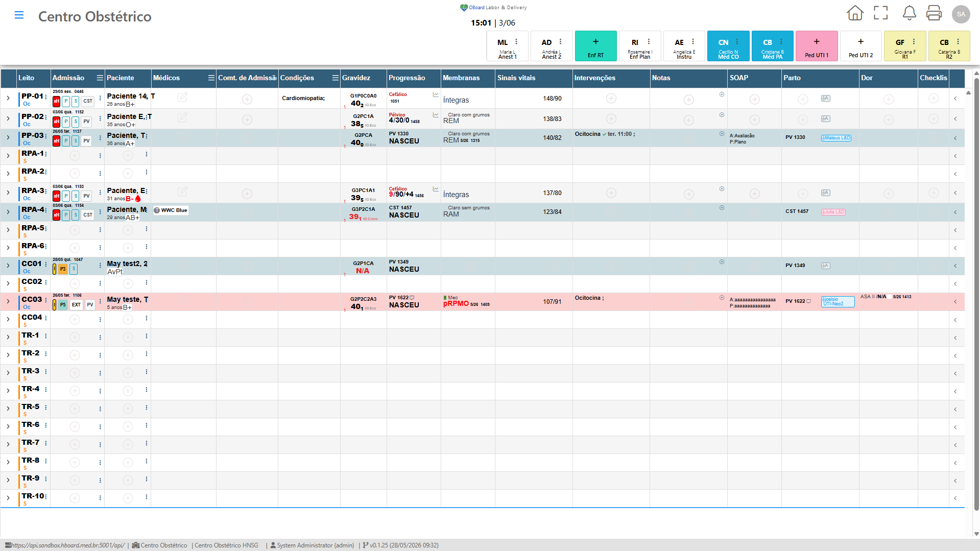
Task: Edit doctors for PP-01 pencil icon
Action: 182,97
